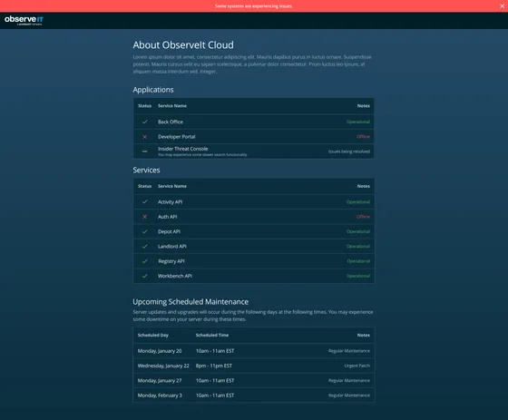Click Depot API Operational status text
The height and width of the screenshot is (420, 508).
coord(358,231)
